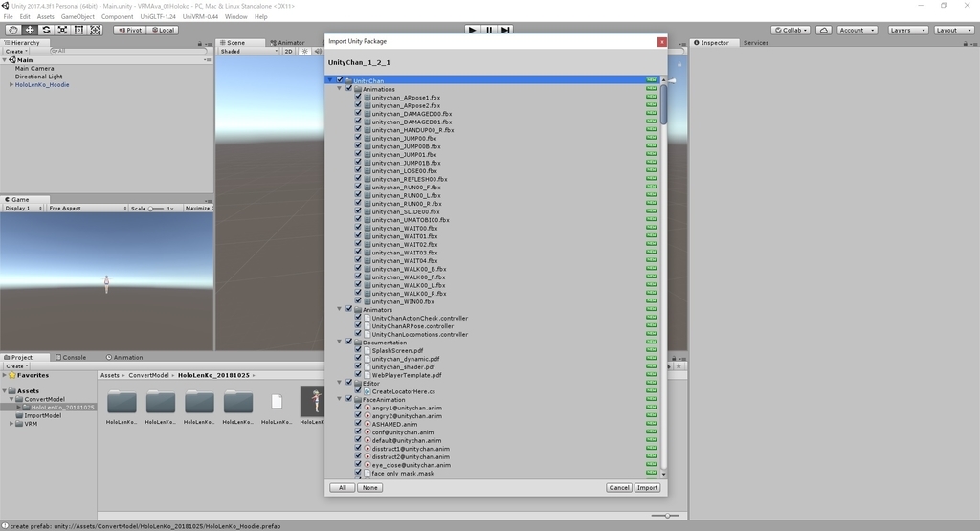The image size is (980, 531).
Task: Select the Rotate tool in toolbar
Action: pyautogui.click(x=46, y=30)
